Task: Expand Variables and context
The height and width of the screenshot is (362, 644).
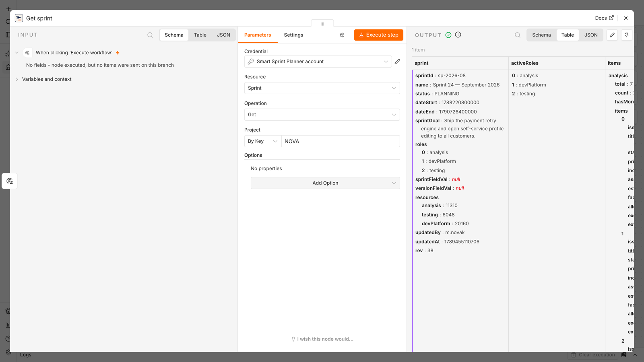Action: (17, 79)
